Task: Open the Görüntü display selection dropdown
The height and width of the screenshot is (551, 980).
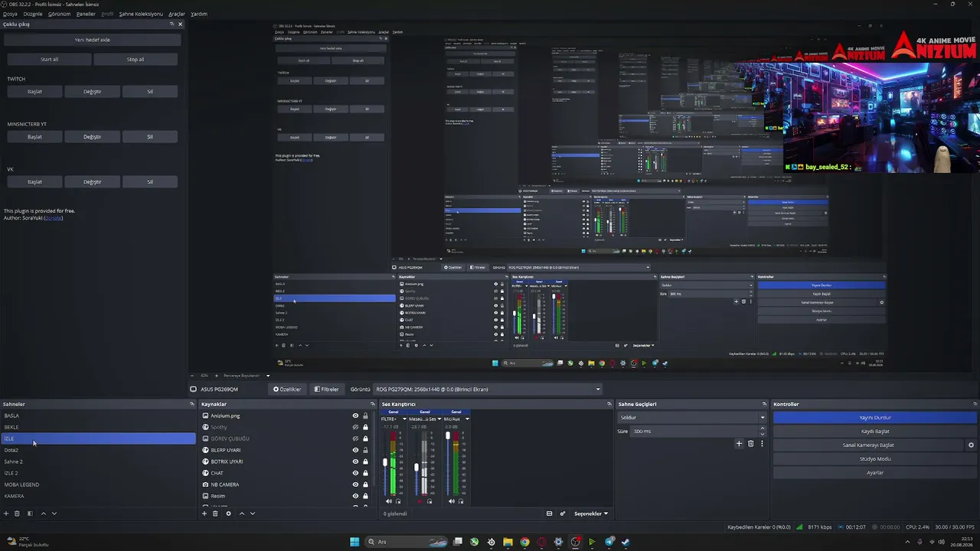Action: tap(488, 390)
